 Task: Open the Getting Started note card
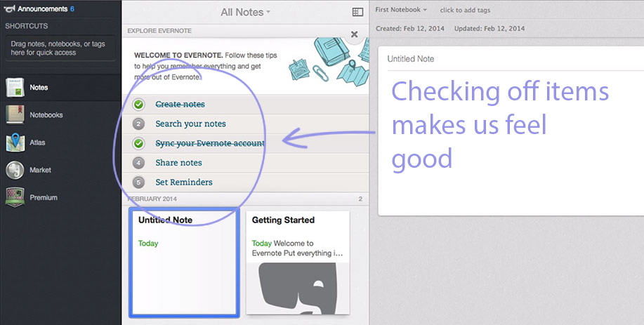298,263
